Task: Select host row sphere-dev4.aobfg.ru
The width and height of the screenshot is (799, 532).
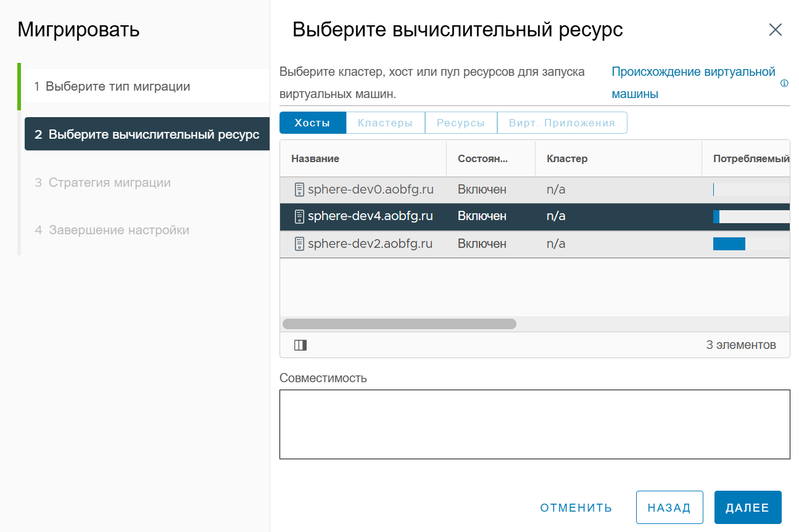Action: 535,216
